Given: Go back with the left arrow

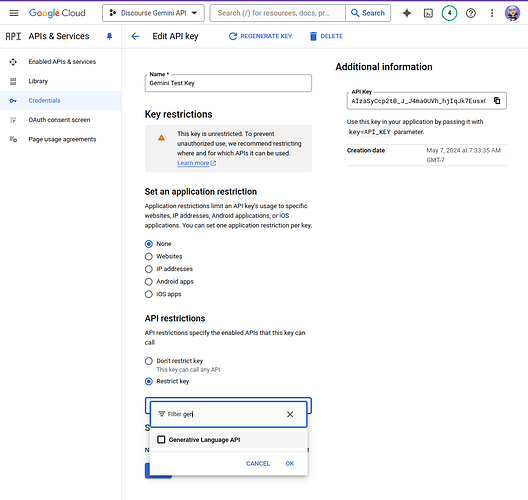Looking at the screenshot, I should (135, 36).
